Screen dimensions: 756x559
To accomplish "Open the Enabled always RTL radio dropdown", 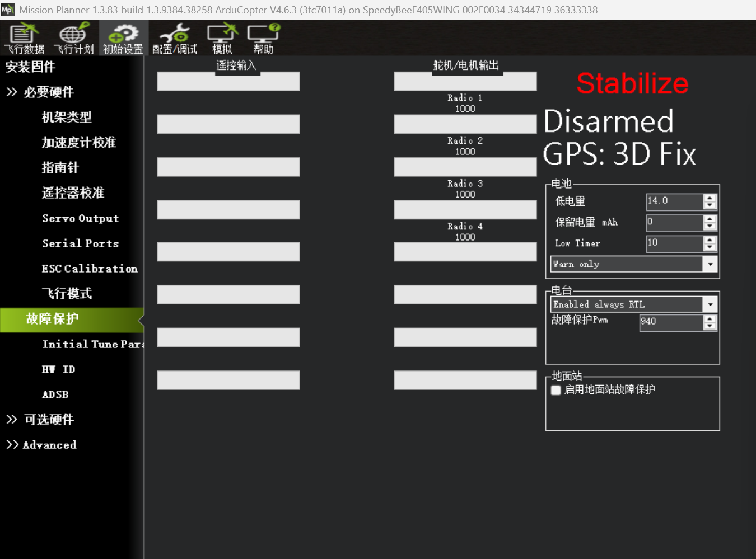I will tap(634, 304).
